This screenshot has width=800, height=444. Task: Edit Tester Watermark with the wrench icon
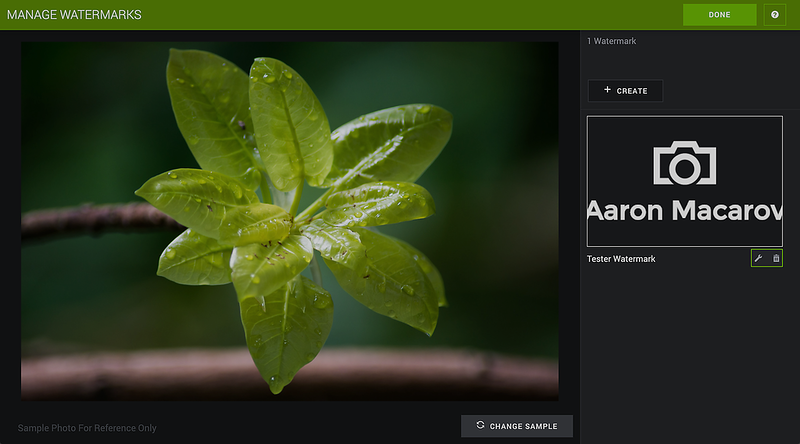pyautogui.click(x=759, y=259)
